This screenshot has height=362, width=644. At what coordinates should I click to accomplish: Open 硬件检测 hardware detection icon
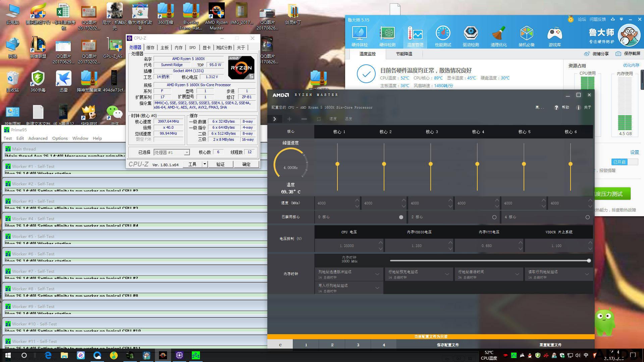(x=387, y=36)
